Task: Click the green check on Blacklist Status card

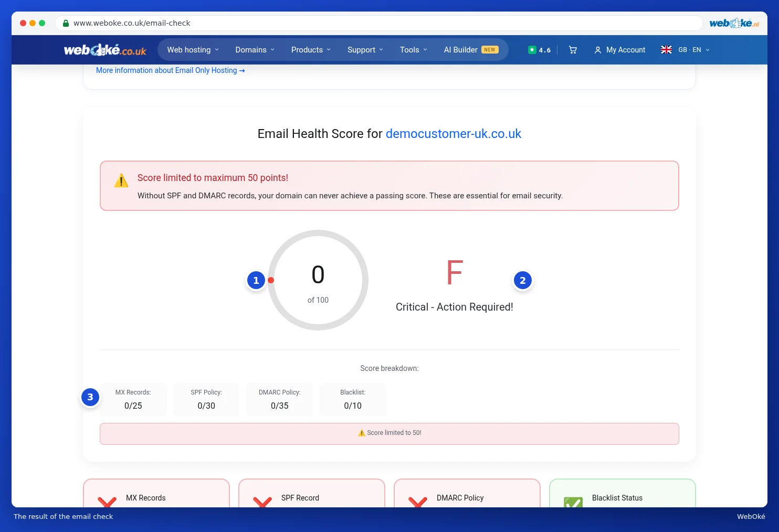Action: tap(573, 502)
